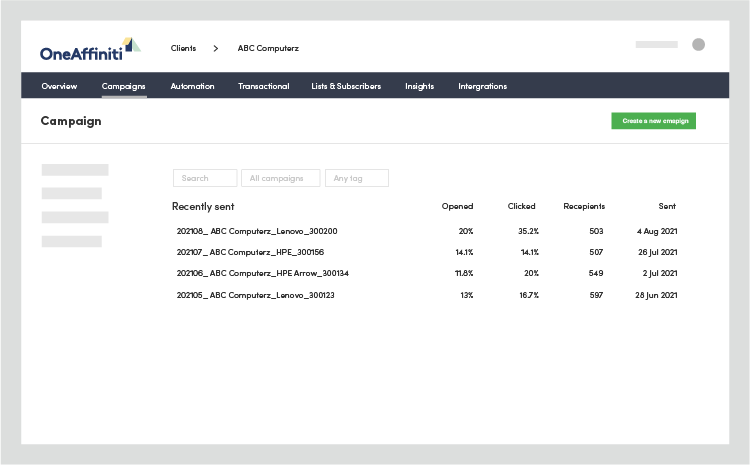
Task: Select the Campaigns tab
Action: pos(123,86)
